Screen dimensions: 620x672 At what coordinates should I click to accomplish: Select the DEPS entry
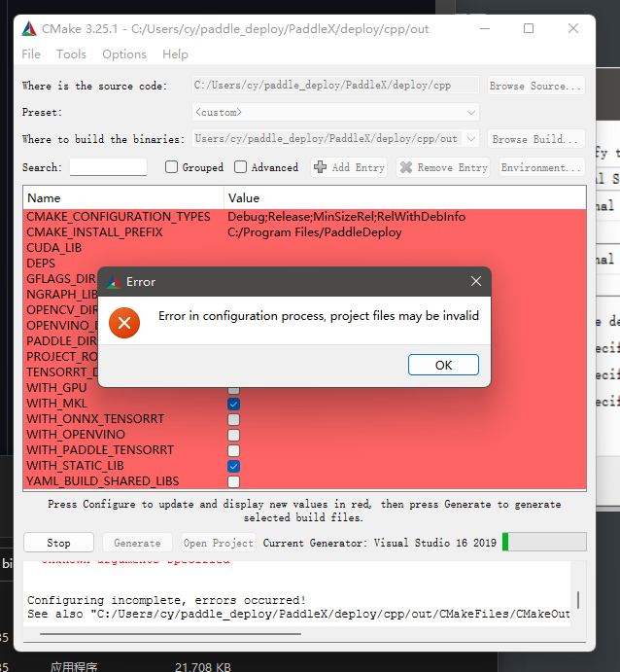pos(41,264)
